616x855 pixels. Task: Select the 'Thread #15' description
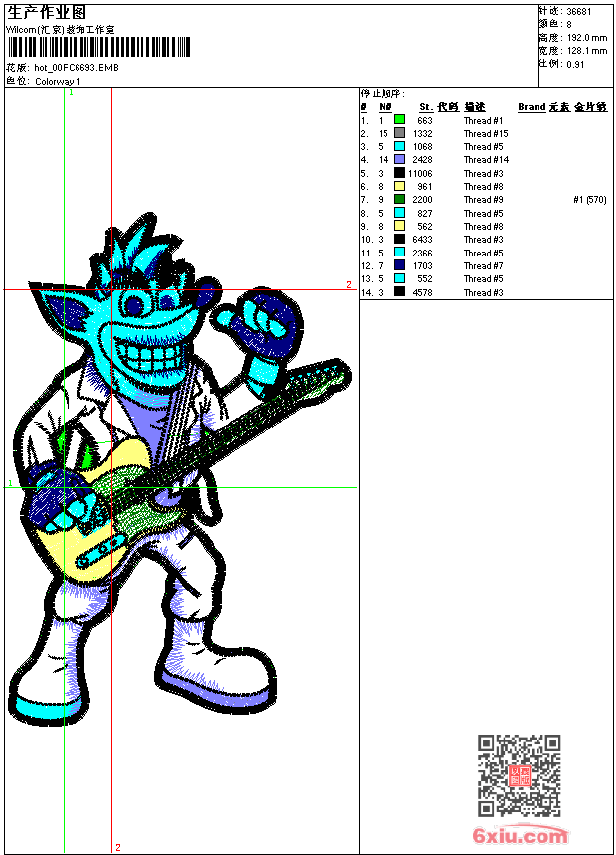point(486,133)
